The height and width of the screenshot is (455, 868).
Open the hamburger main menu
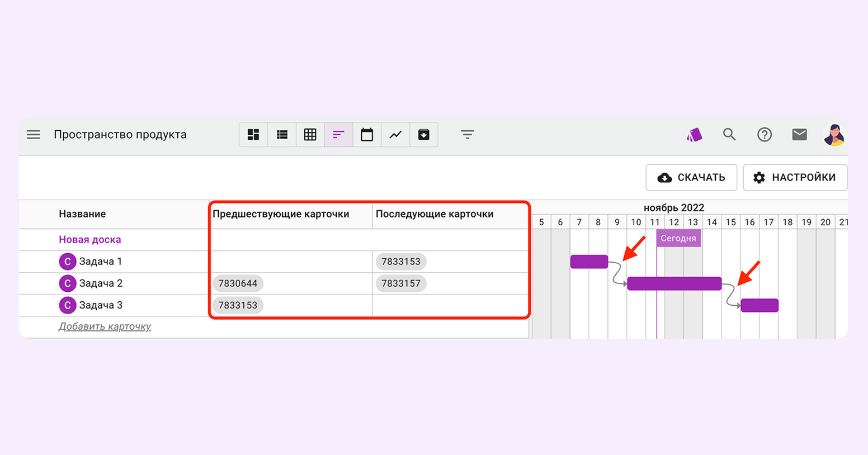(x=34, y=135)
